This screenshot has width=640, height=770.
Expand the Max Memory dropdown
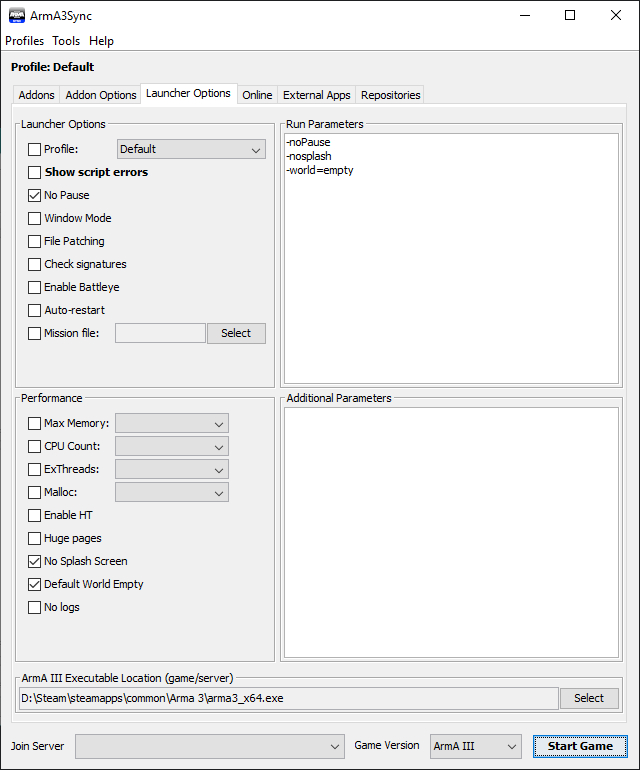(172, 423)
